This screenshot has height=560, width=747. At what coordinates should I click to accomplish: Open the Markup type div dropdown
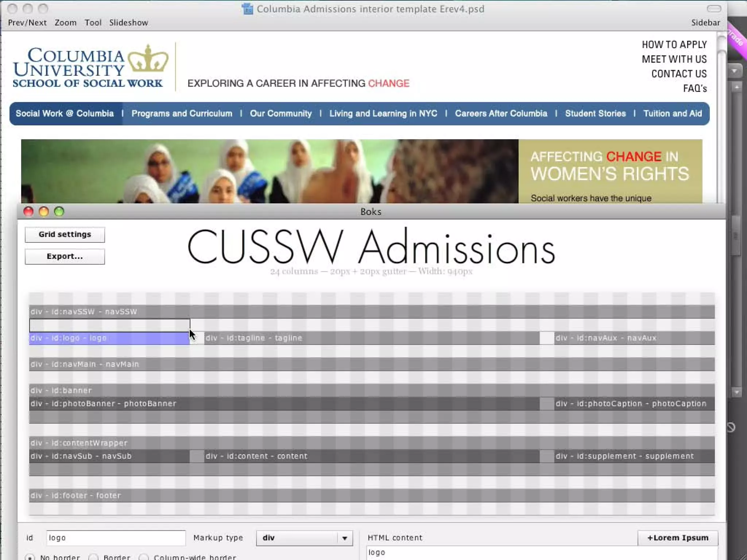(304, 538)
